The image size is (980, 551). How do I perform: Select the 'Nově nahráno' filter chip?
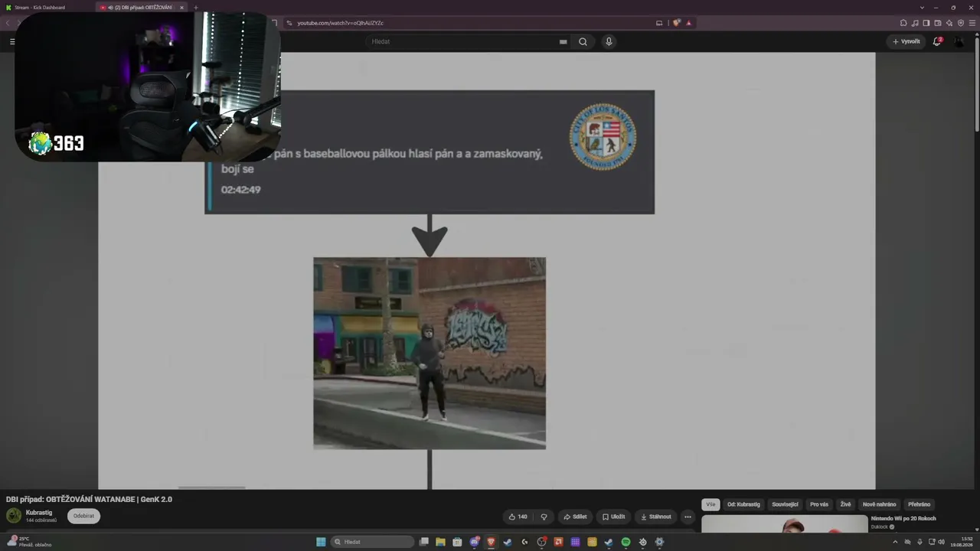(879, 504)
